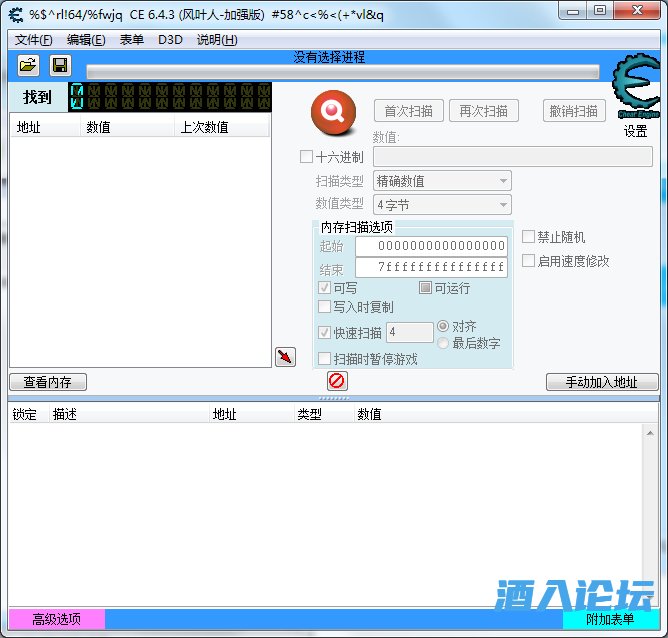Select the 最后数字 radio button
Screen dimensions: 668x638
point(444,343)
